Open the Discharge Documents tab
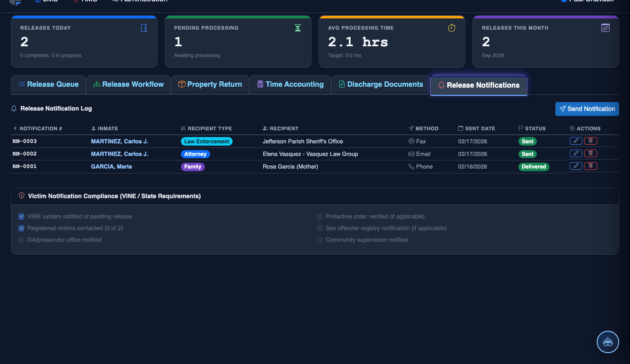This screenshot has width=630, height=364. (x=381, y=84)
